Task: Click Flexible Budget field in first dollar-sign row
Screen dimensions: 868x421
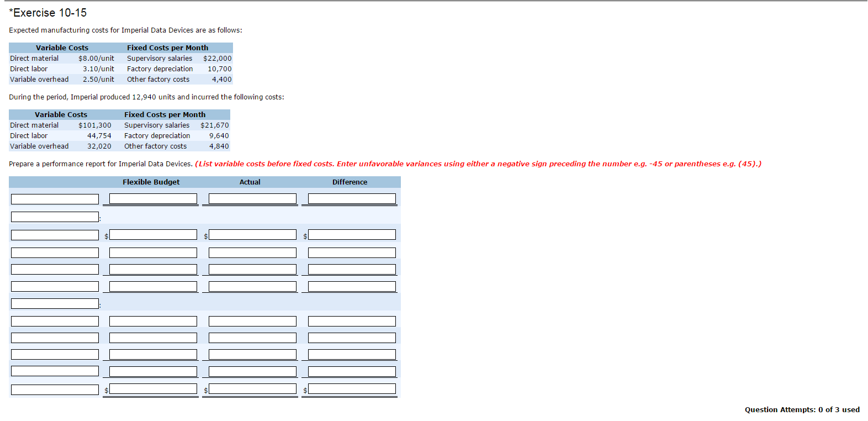Action: pos(153,235)
